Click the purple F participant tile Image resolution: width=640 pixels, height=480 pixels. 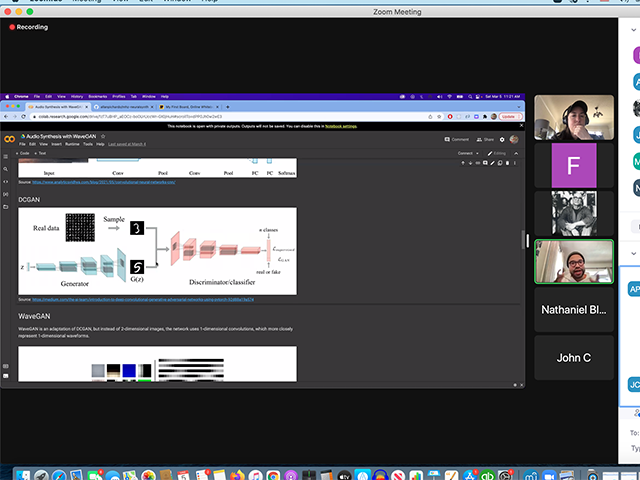(x=573, y=164)
